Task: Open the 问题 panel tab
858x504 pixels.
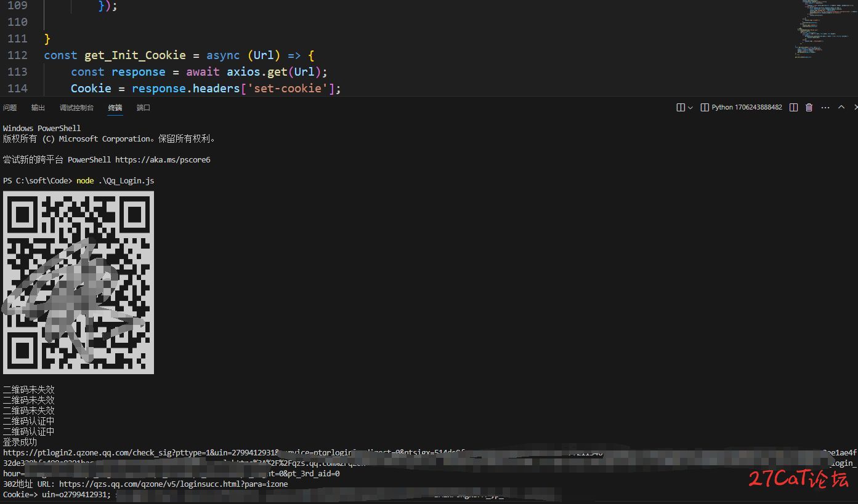Action: [x=10, y=108]
